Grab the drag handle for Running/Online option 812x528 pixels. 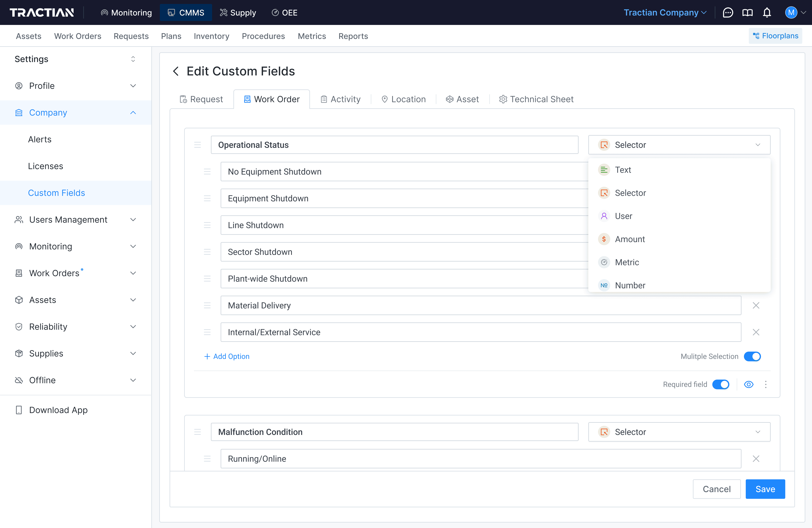pyautogui.click(x=207, y=459)
